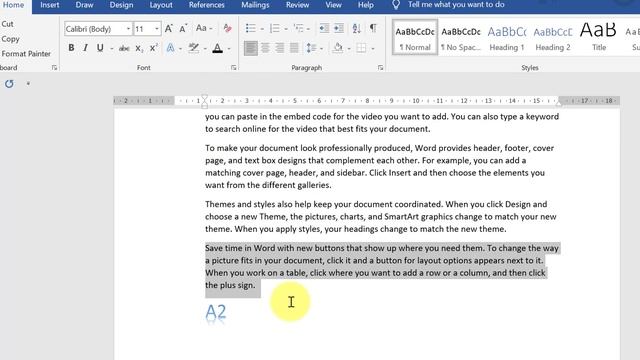Apply Borders to selection
Screen dimensions: 640x360
coord(361,48)
